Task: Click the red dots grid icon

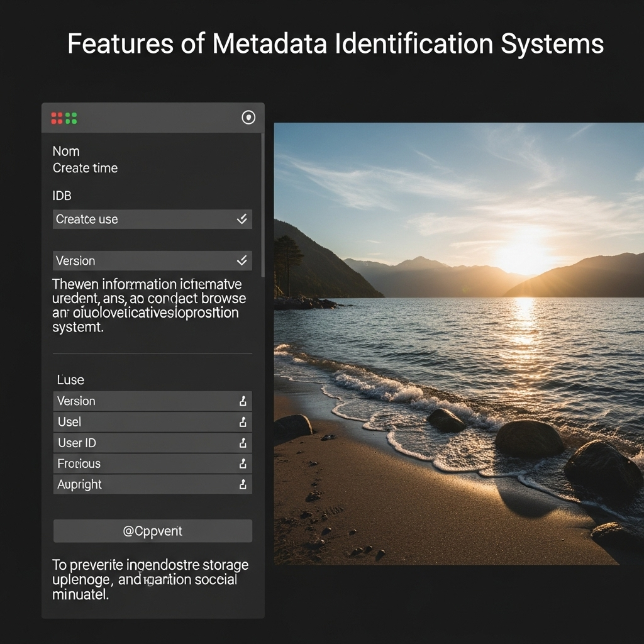Action: [x=57, y=118]
